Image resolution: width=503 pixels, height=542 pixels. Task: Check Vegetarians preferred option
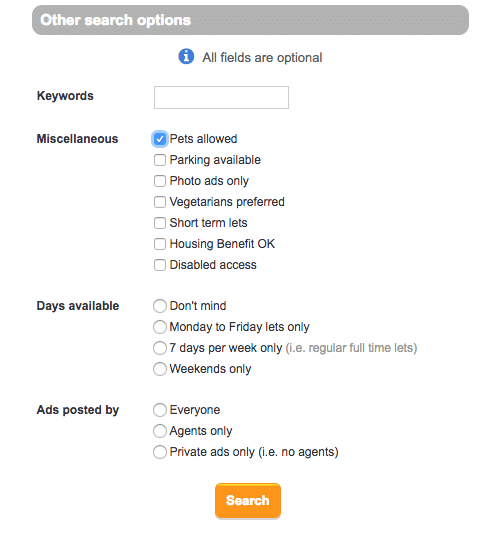pyautogui.click(x=160, y=202)
